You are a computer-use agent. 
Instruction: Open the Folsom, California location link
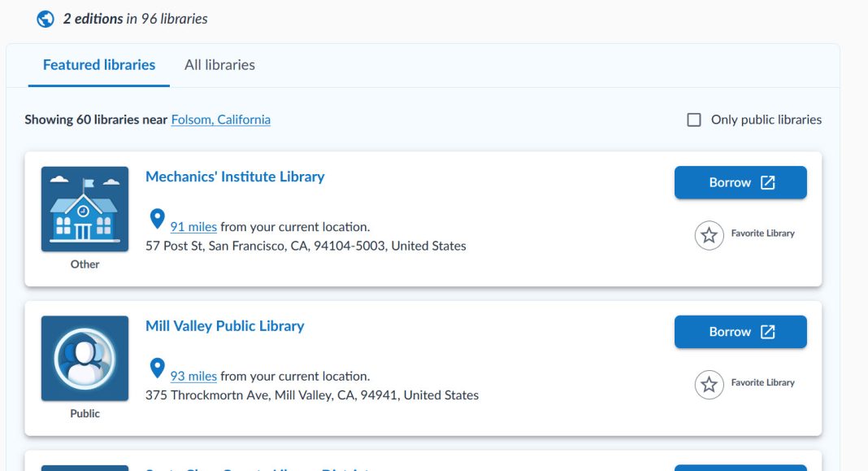coord(220,119)
